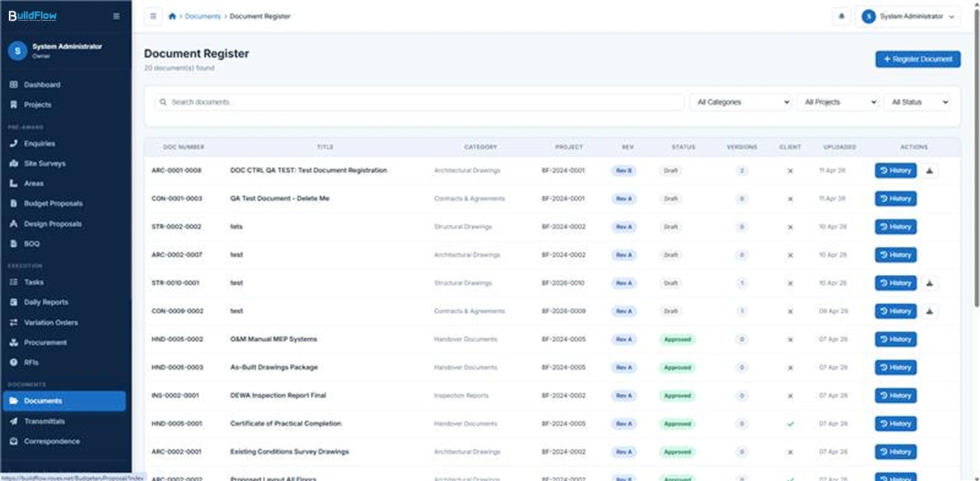Select Budget Proposals menu item
The height and width of the screenshot is (481, 980).
point(53,204)
